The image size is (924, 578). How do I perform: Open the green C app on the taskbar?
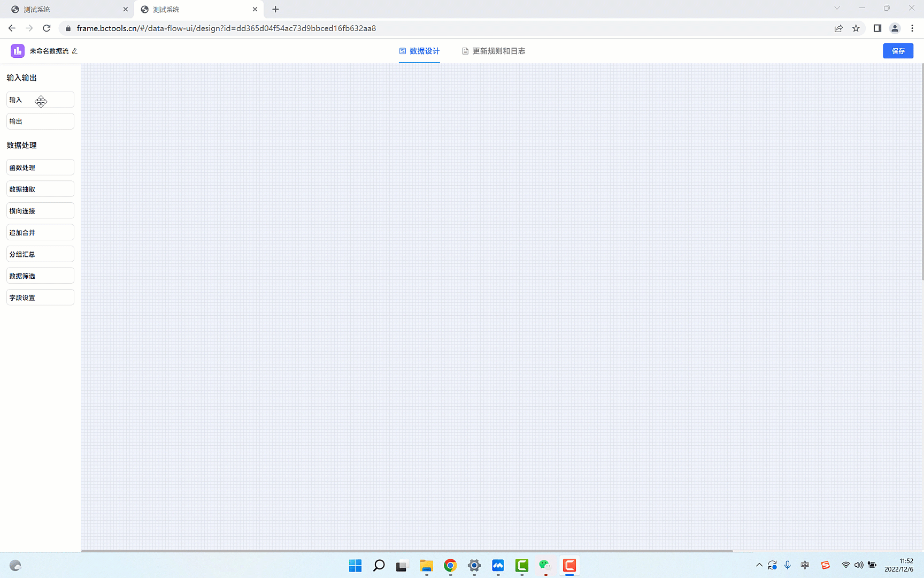pyautogui.click(x=522, y=566)
